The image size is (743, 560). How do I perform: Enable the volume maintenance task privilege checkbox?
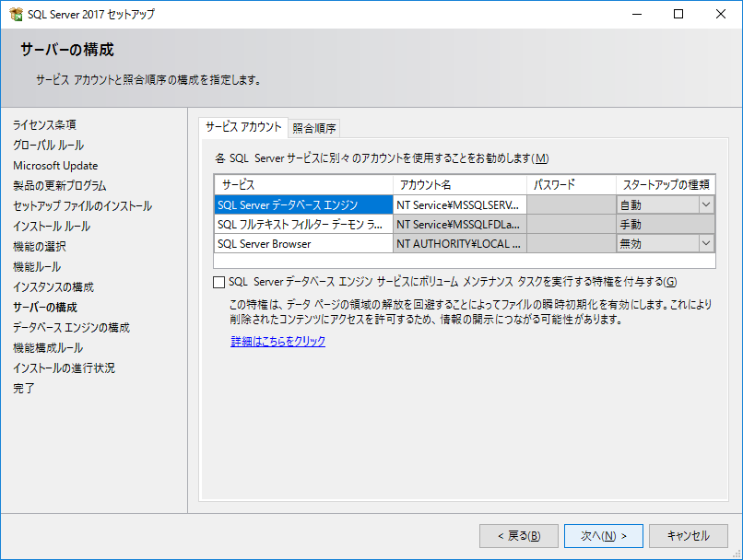point(218,282)
